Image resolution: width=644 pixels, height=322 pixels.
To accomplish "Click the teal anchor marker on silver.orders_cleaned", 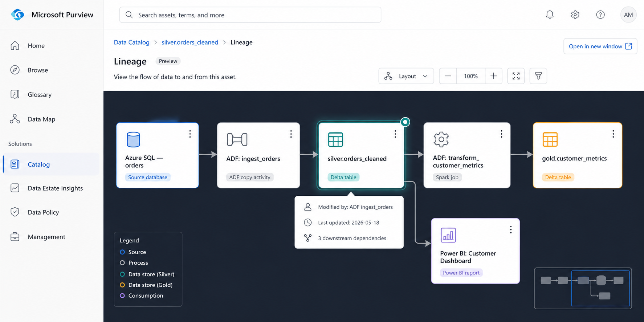I will coord(405,122).
